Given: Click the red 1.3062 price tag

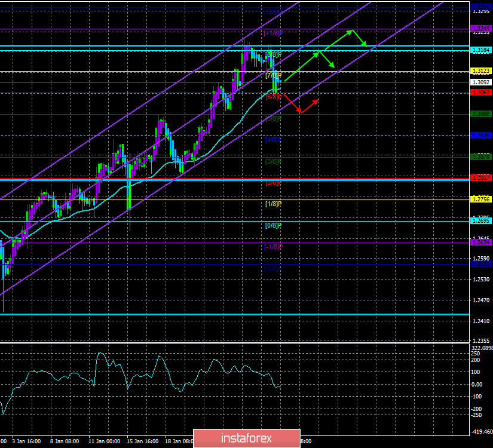Looking at the screenshot, I should (480, 92).
